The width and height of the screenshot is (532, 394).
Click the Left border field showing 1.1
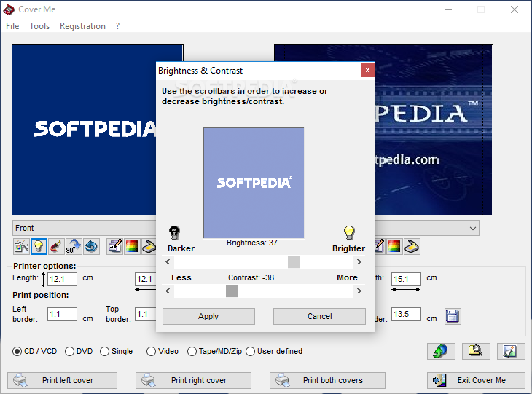pyautogui.click(x=62, y=314)
